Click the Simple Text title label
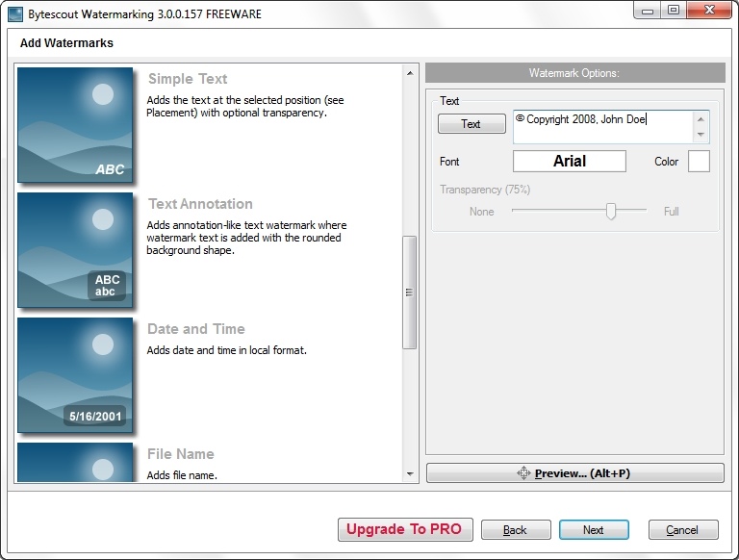 coord(188,79)
